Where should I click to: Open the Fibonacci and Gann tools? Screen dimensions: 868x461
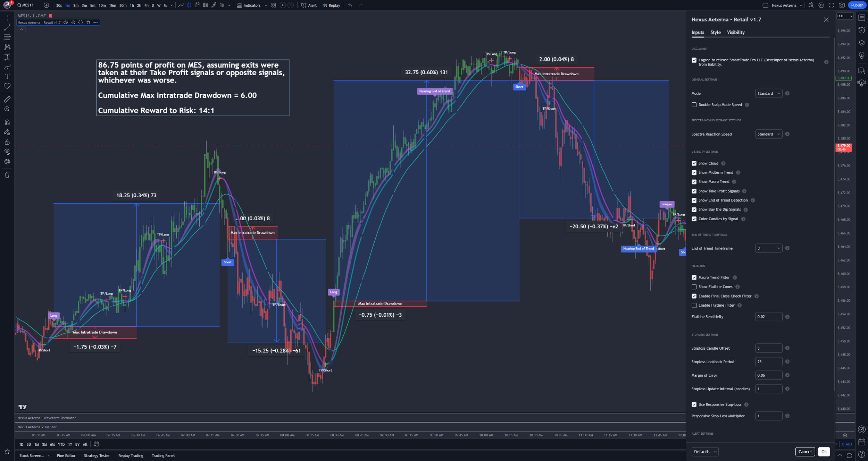[7, 37]
